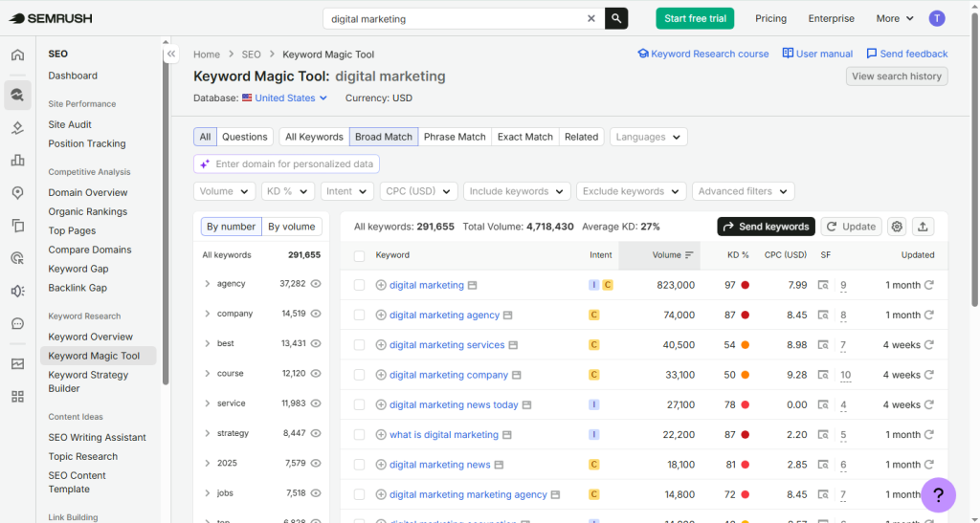Click the SERP snapshot icon beside 'digital marketing news'
Screen dimensions: 980x523
point(498,465)
